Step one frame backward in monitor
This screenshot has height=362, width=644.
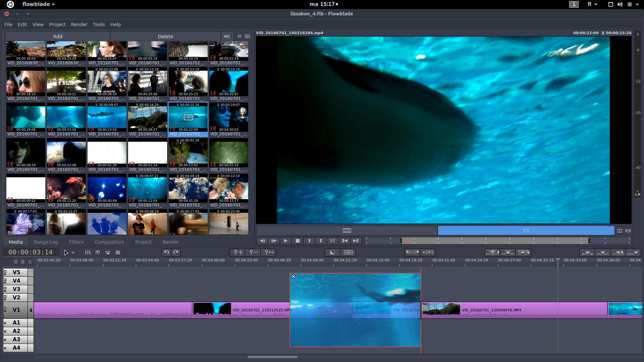coord(262,241)
